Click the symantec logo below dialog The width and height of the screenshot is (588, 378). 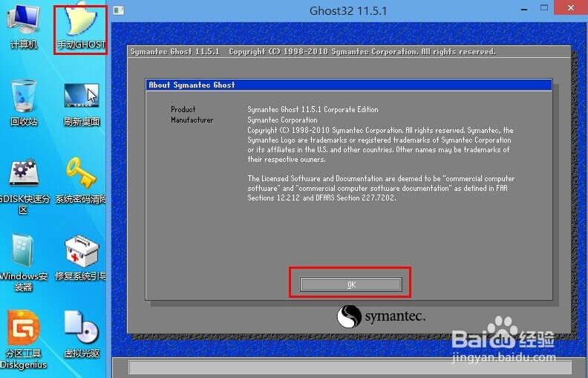pos(381,317)
